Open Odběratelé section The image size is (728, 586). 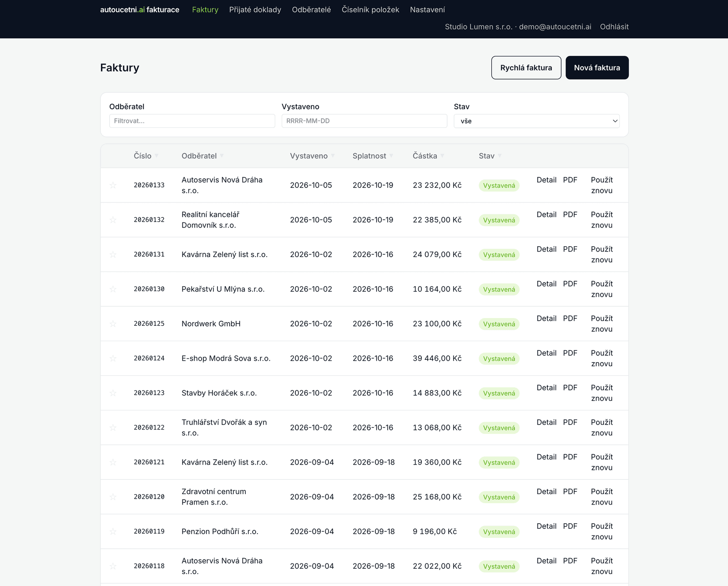pyautogui.click(x=311, y=10)
